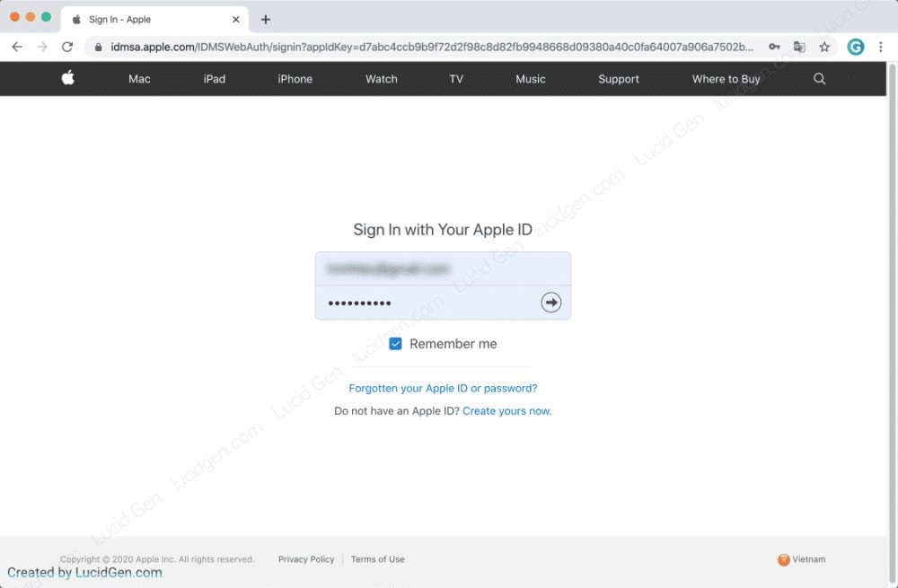
Task: Click the macOS green fullscreen window button
Action: tap(46, 17)
